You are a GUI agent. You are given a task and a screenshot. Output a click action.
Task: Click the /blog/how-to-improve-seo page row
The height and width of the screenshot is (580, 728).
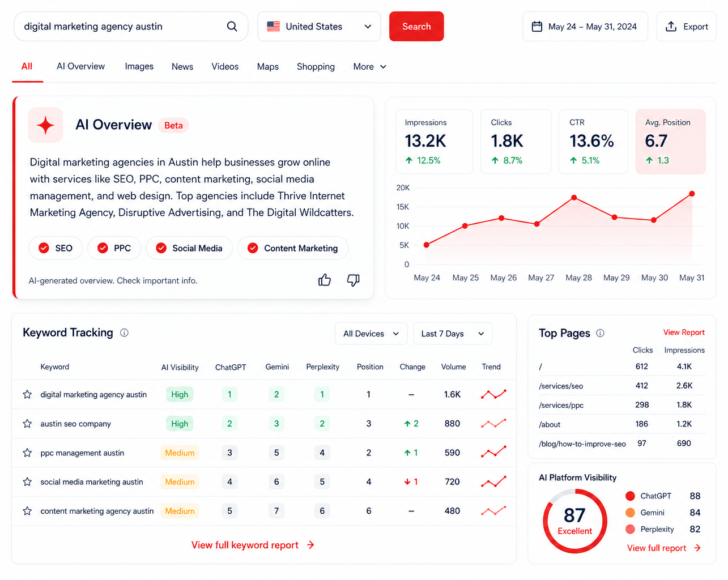622,443
